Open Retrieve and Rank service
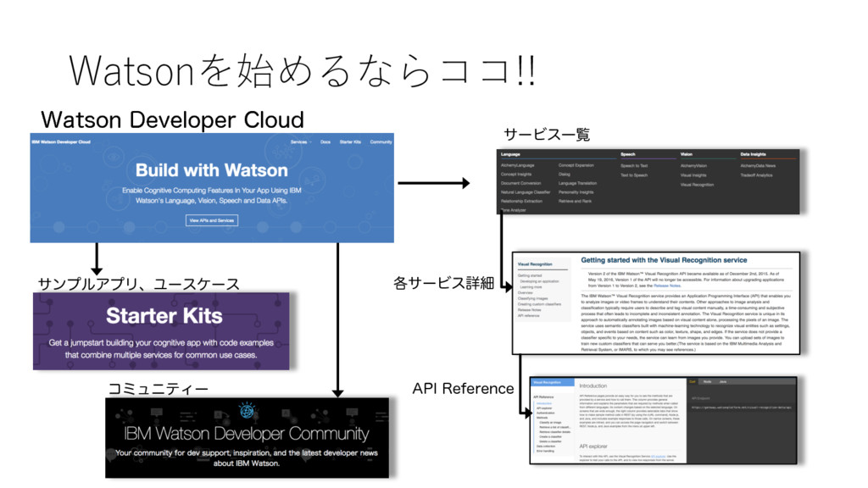The height and width of the screenshot is (488, 868). click(x=575, y=201)
